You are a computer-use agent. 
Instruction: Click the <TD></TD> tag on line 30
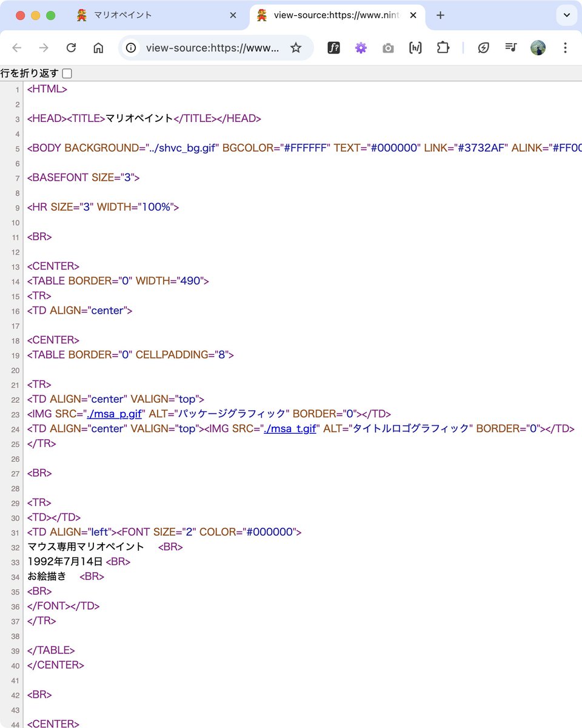point(53,517)
